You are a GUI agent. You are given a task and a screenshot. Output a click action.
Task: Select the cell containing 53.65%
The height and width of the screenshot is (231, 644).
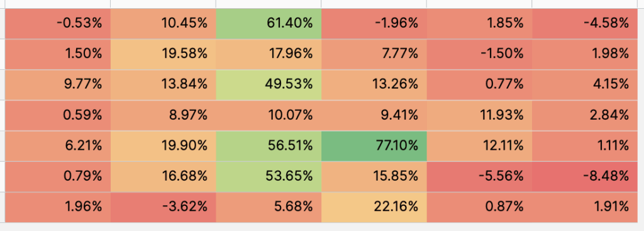268,176
